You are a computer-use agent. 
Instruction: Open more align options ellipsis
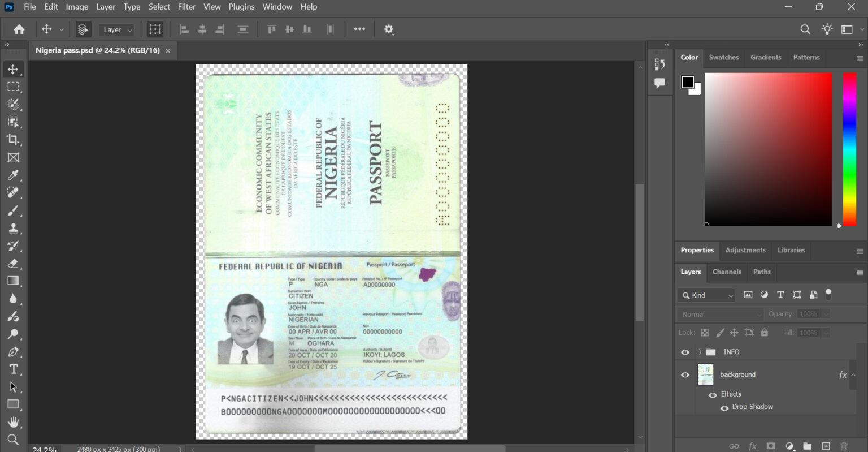click(x=359, y=29)
